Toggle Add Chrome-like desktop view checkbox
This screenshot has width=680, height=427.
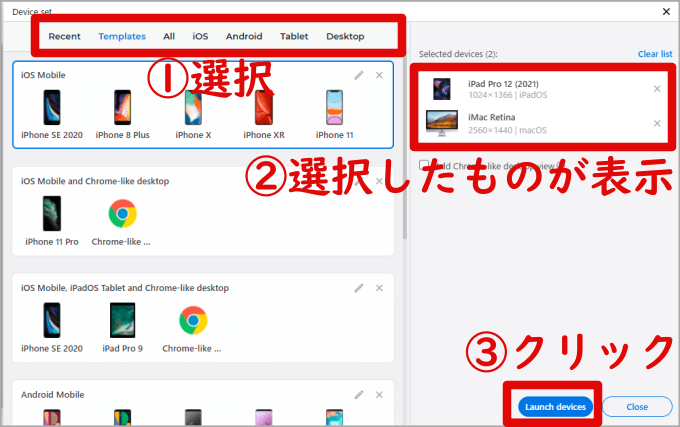(424, 165)
